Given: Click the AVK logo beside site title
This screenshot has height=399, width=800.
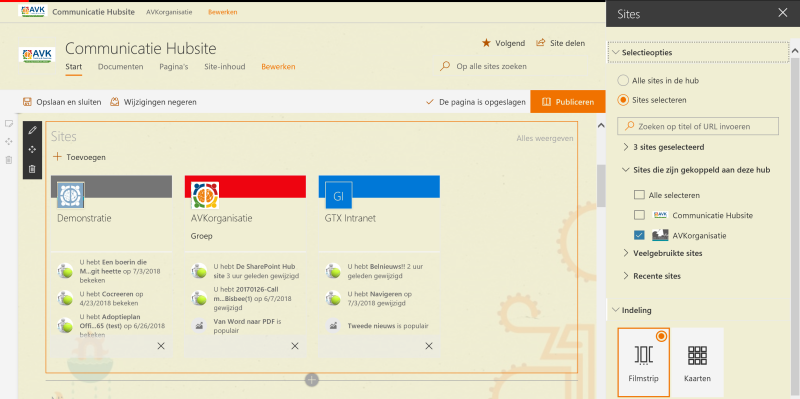Looking at the screenshot, I should [x=37, y=55].
